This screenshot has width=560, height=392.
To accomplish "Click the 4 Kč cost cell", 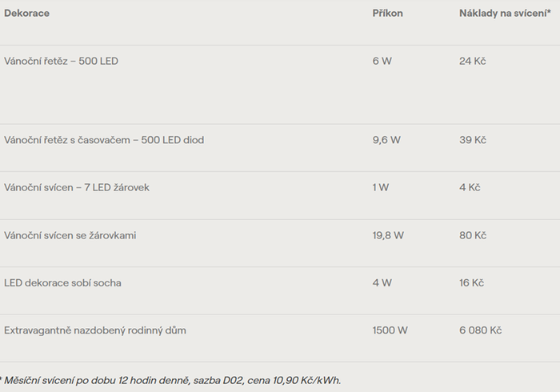I will (470, 187).
